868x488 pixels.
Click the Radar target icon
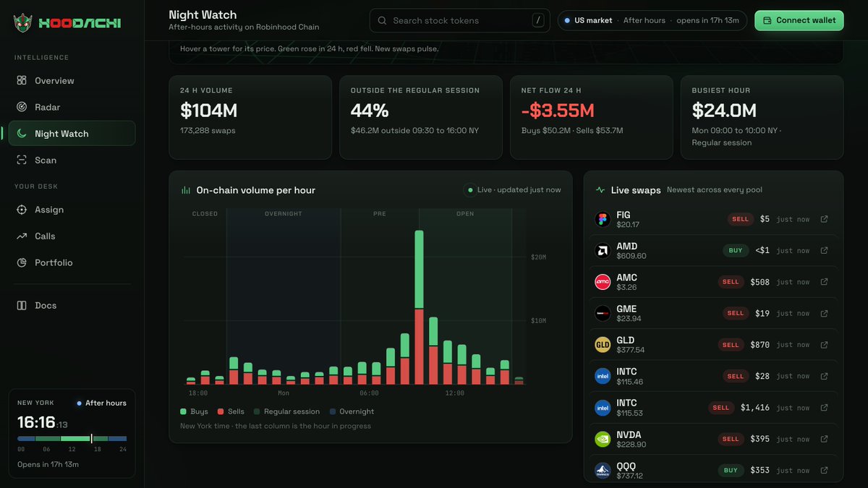tap(22, 107)
